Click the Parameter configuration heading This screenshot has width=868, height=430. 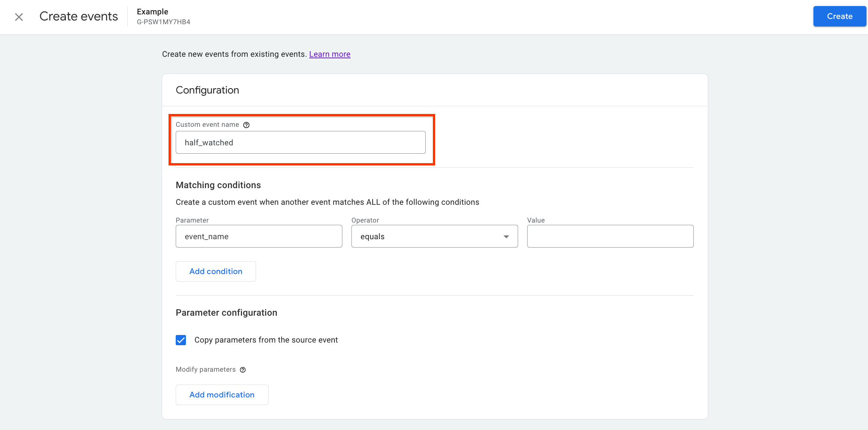[226, 313]
